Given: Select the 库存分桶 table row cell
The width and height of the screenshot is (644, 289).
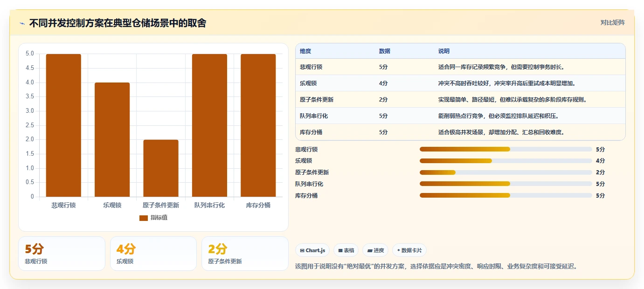Looking at the screenshot, I should (x=311, y=132).
